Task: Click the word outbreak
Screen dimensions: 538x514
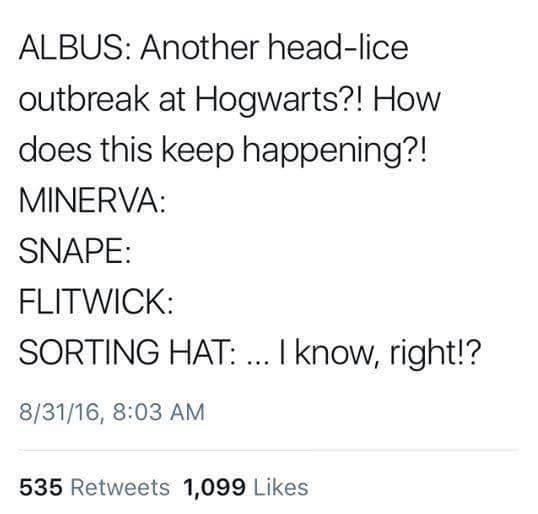Action: click(84, 99)
